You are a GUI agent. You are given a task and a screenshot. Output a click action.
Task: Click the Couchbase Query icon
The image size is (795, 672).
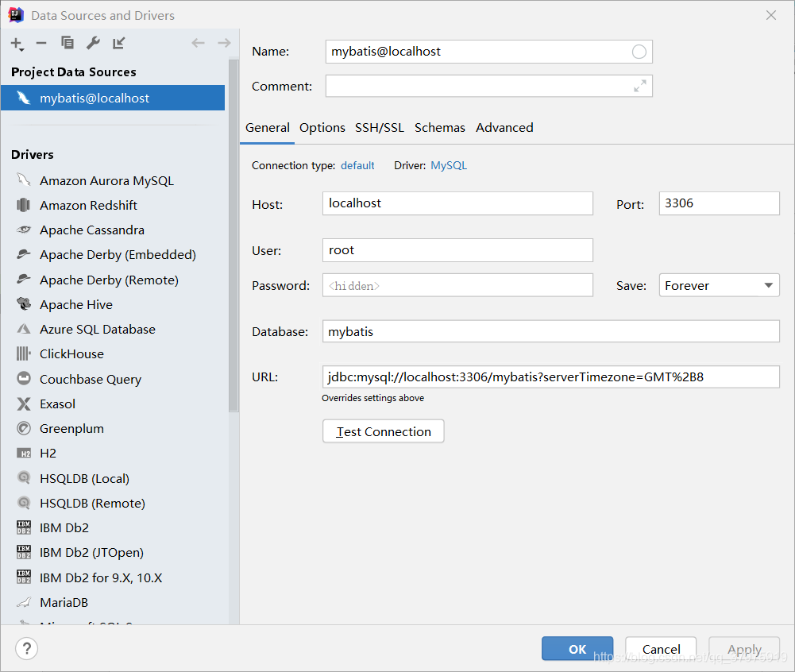[24, 379]
